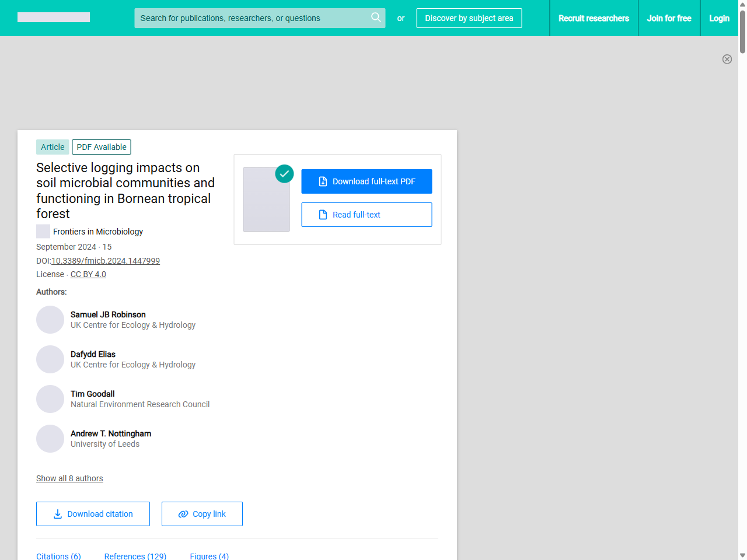This screenshot has height=560, width=747.
Task: Open Discover by subject area
Action: (x=469, y=18)
